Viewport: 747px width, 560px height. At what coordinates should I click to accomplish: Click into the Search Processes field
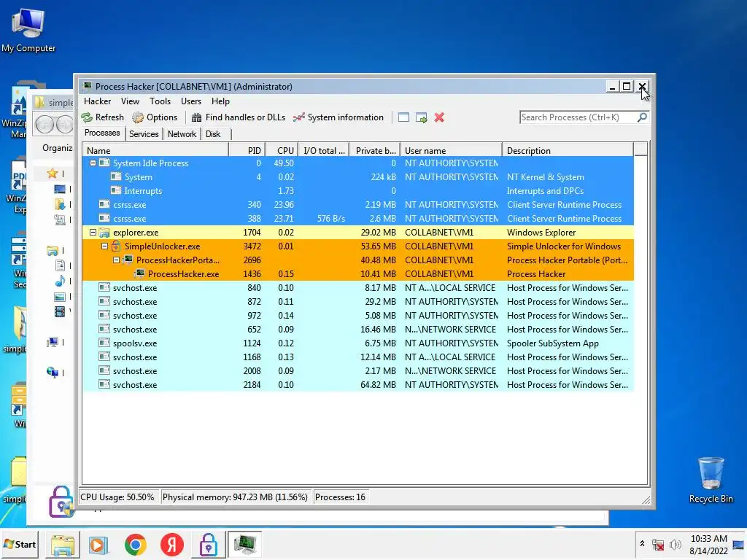pyautogui.click(x=578, y=117)
